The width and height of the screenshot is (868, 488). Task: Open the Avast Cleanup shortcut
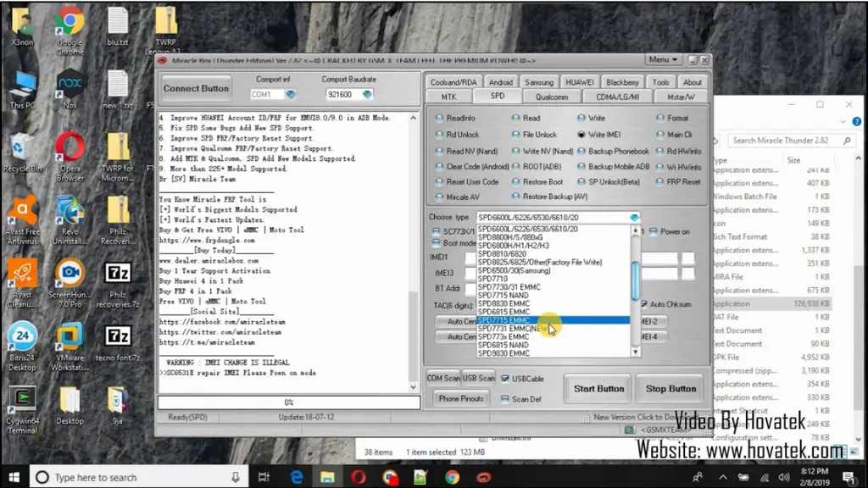(22, 283)
